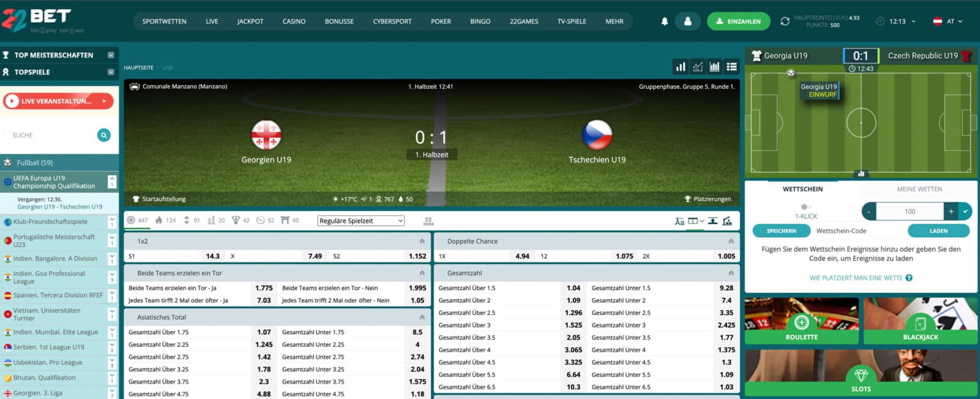
Task: Select the goalpost filter showing 40
Action: 290,220
